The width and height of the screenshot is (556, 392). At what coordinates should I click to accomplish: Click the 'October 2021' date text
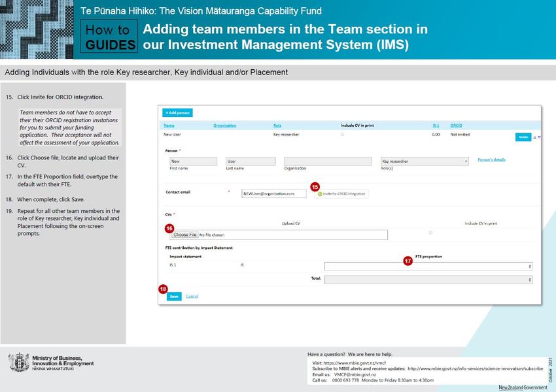coord(551,370)
